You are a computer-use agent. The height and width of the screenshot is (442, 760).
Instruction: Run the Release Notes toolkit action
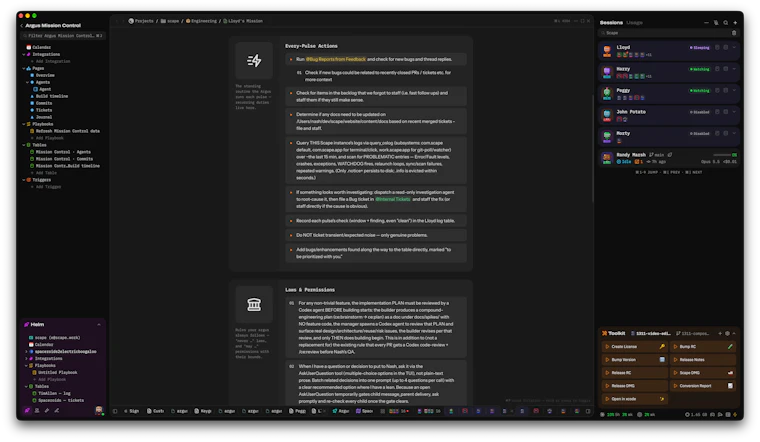tap(703, 360)
